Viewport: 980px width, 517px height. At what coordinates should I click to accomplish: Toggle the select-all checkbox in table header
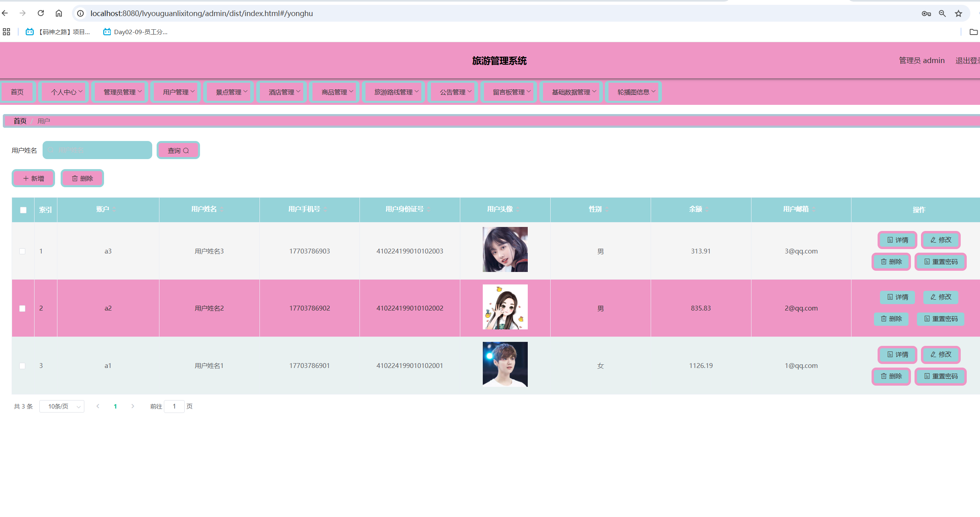pos(23,210)
